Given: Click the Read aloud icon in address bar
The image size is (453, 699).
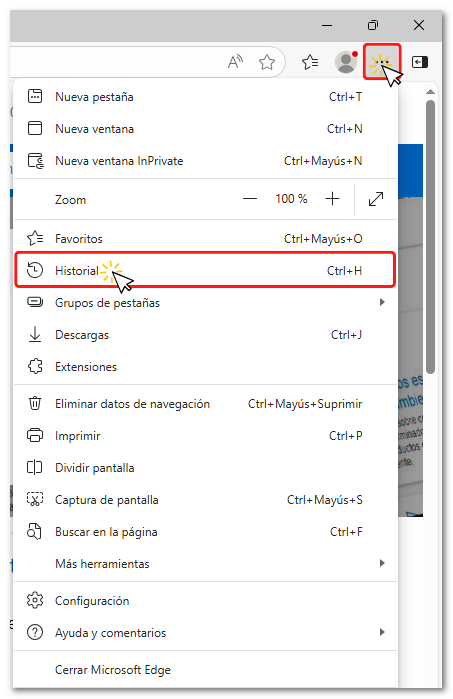Looking at the screenshot, I should 235,62.
